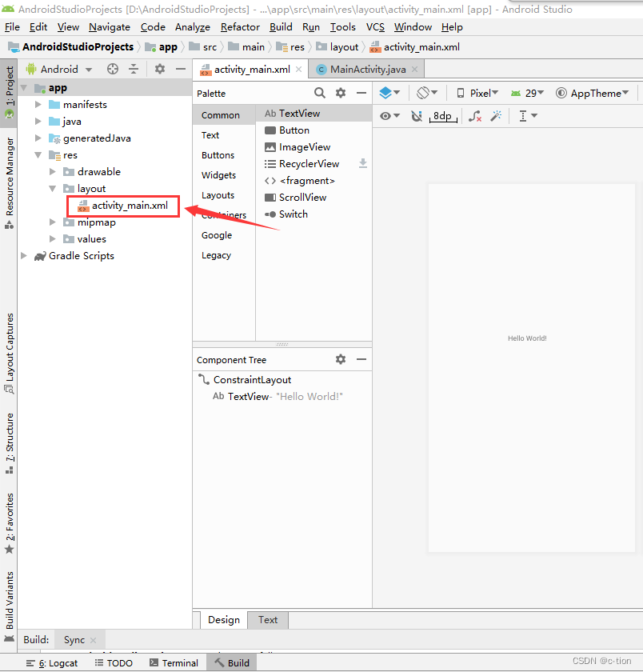
Task: Open the Logcat tool window
Action: click(52, 663)
